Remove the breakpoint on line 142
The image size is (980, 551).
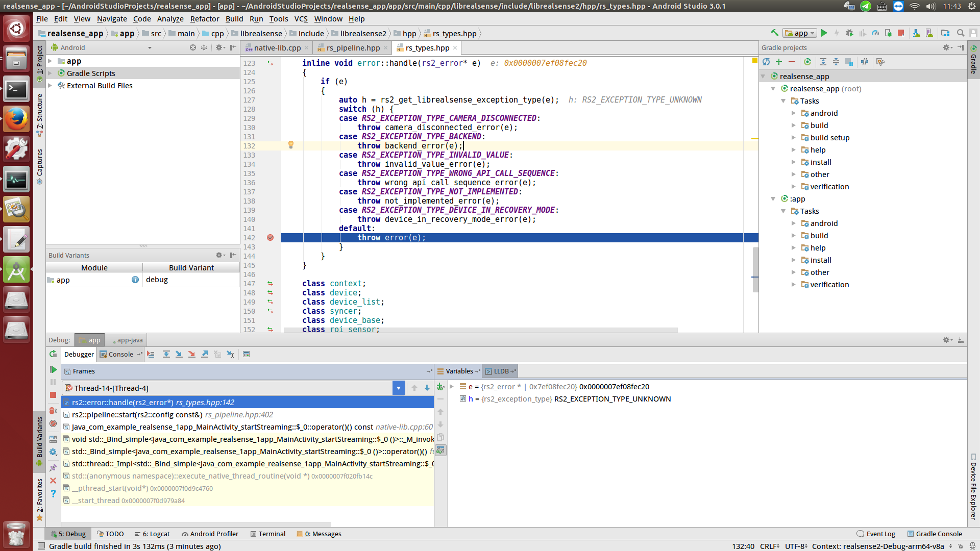click(271, 237)
